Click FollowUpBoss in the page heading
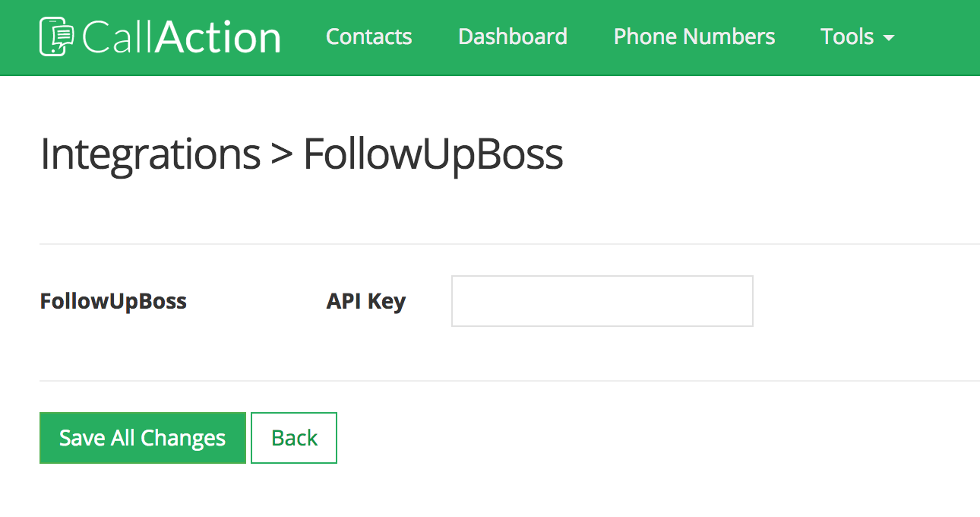Screen dimensions: 980x517 coord(433,154)
